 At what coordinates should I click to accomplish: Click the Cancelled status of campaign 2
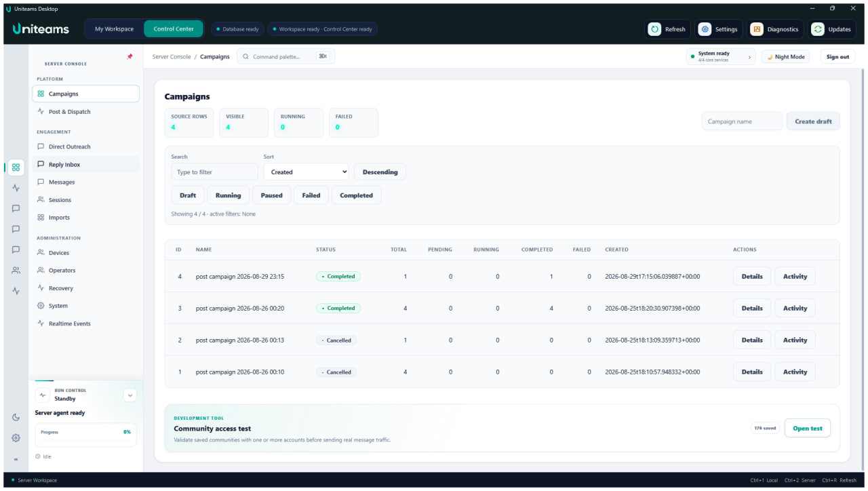coord(336,340)
